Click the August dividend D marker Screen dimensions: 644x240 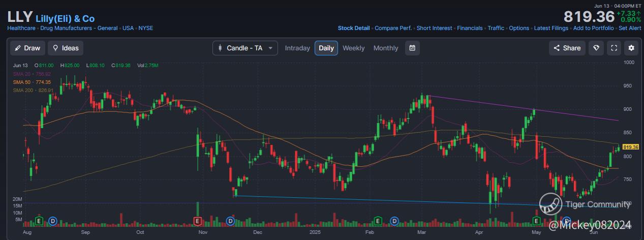pos(52,221)
